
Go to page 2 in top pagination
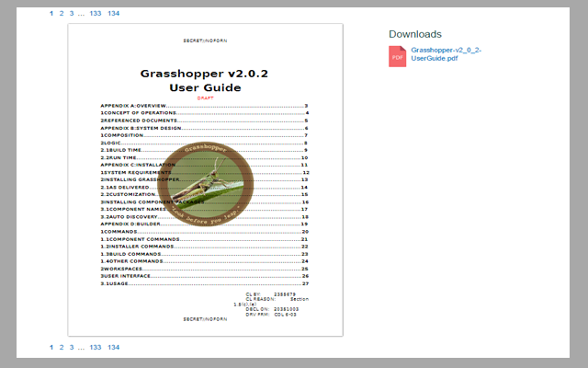click(x=61, y=14)
